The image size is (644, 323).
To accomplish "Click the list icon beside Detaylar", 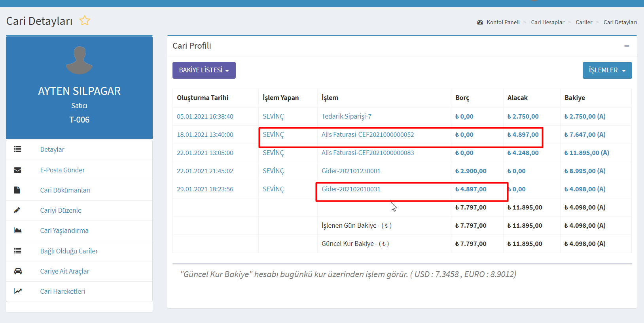I will point(17,149).
